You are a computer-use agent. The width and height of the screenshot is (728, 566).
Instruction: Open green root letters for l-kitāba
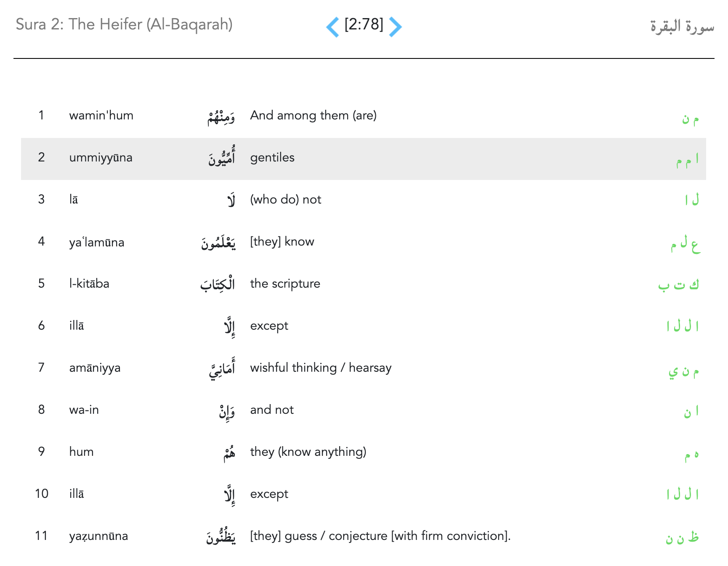click(x=678, y=285)
